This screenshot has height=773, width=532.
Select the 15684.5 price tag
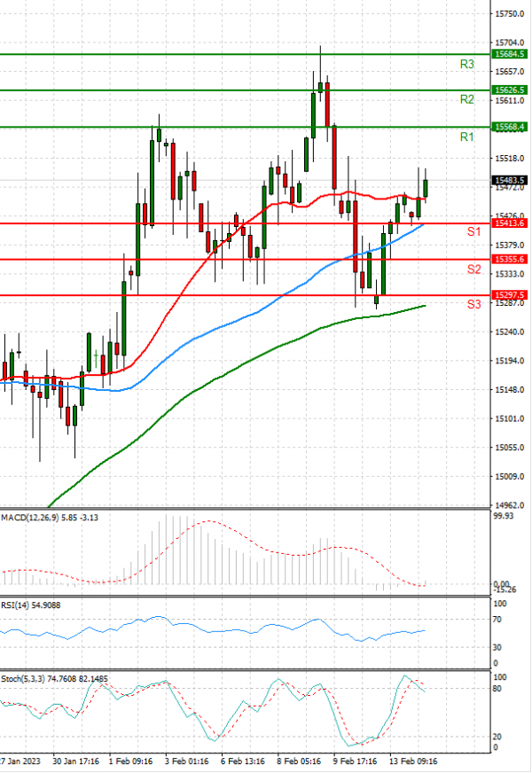pos(509,54)
